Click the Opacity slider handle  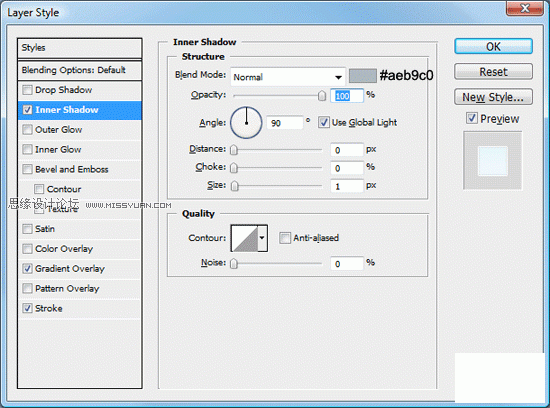click(x=322, y=95)
